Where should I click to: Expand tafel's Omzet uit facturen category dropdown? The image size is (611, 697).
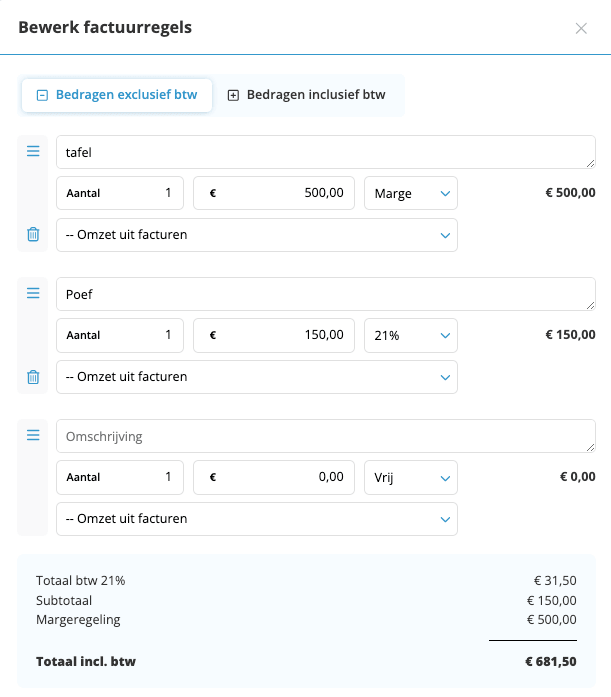point(257,235)
